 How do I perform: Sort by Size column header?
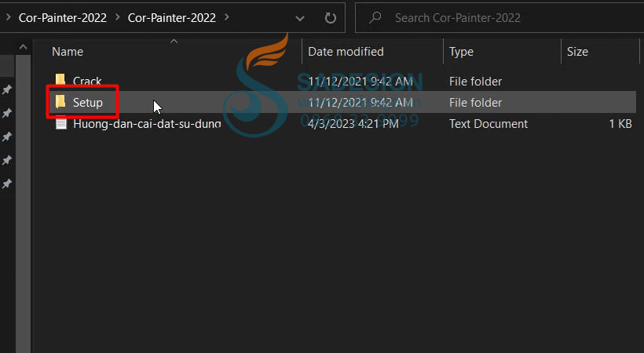click(577, 52)
